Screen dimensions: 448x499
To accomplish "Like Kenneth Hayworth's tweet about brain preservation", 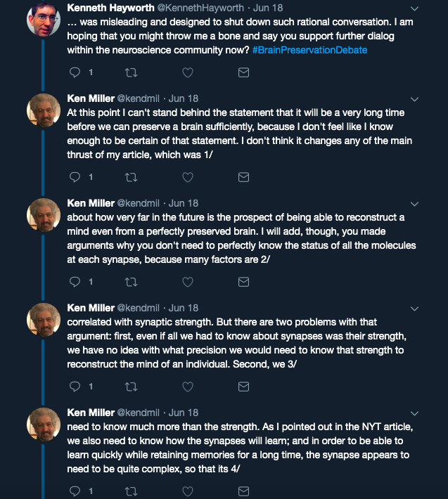I will pyautogui.click(x=188, y=72).
